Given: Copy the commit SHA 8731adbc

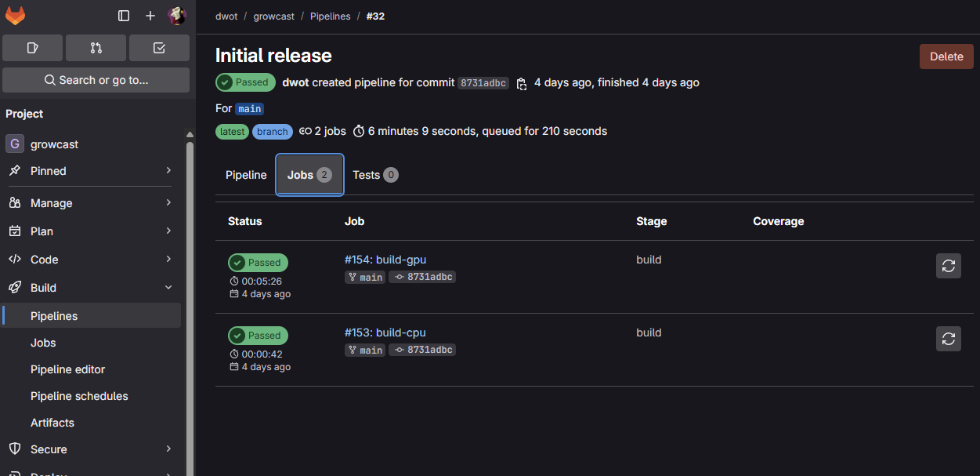Looking at the screenshot, I should pyautogui.click(x=522, y=82).
